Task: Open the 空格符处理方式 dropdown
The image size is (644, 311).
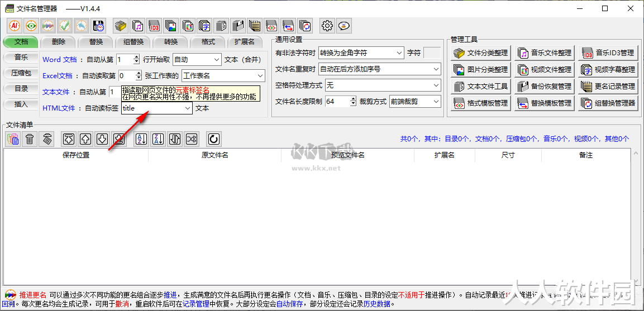Action: pos(383,85)
